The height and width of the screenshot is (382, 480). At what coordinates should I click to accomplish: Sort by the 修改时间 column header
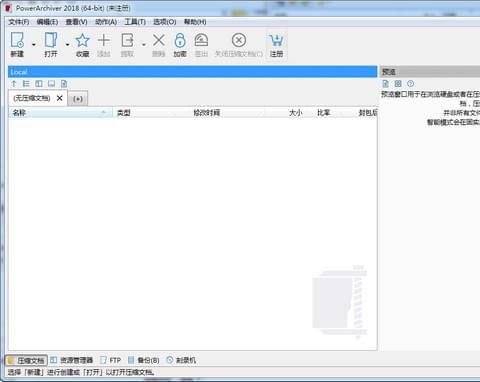[228, 113]
